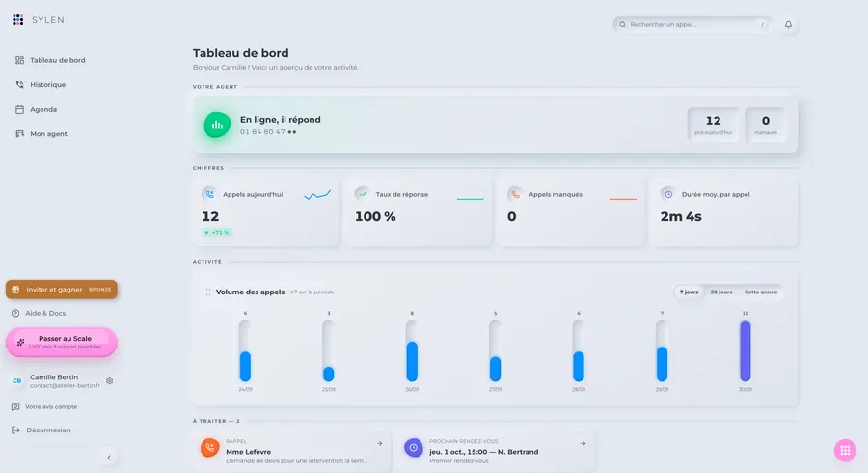Click Passer au Scale upgrade button
The image size is (868, 473).
point(62,343)
